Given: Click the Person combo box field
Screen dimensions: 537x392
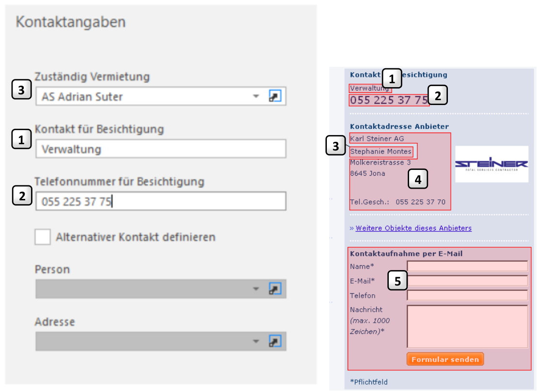Looking at the screenshot, I should [x=161, y=289].
